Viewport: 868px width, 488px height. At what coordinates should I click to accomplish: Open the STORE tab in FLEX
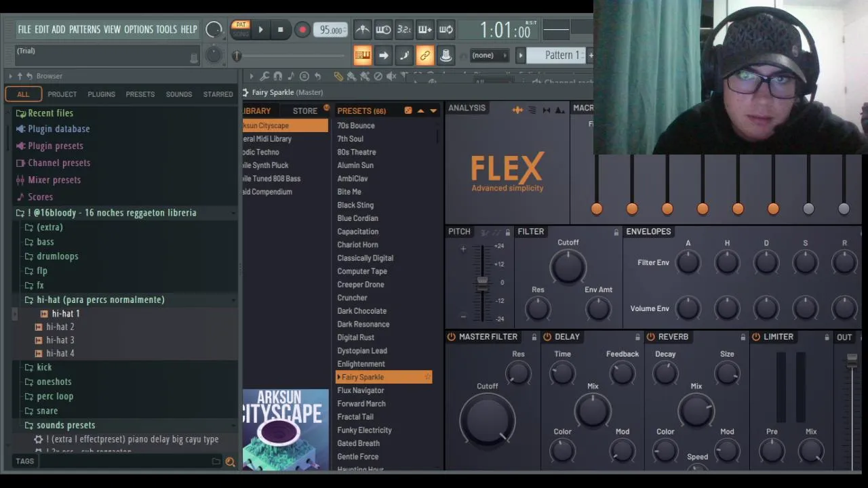pos(305,110)
